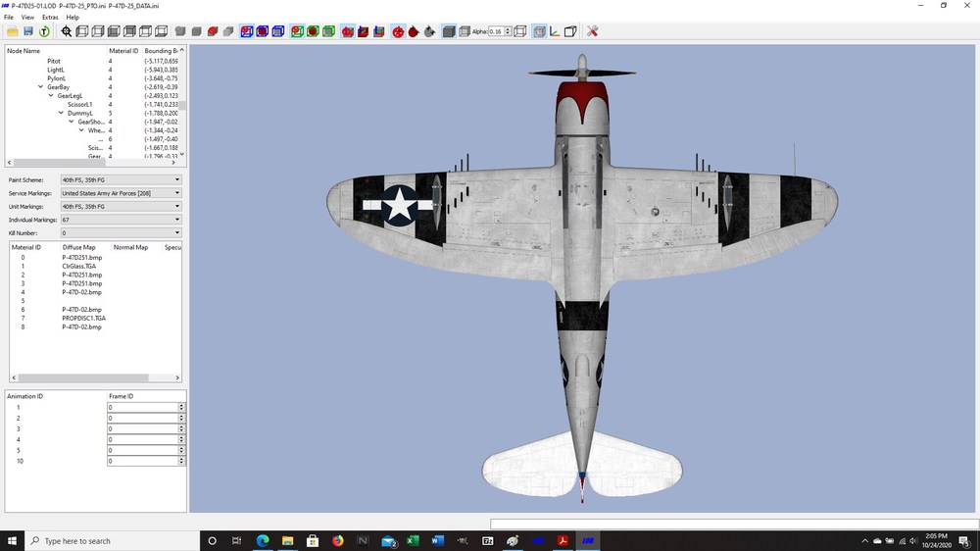Click the Alpha value input field
Image resolution: width=980 pixels, height=551 pixels.
tap(496, 31)
